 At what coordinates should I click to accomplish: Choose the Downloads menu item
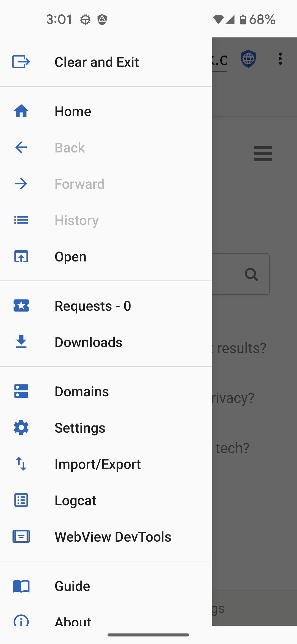88,342
